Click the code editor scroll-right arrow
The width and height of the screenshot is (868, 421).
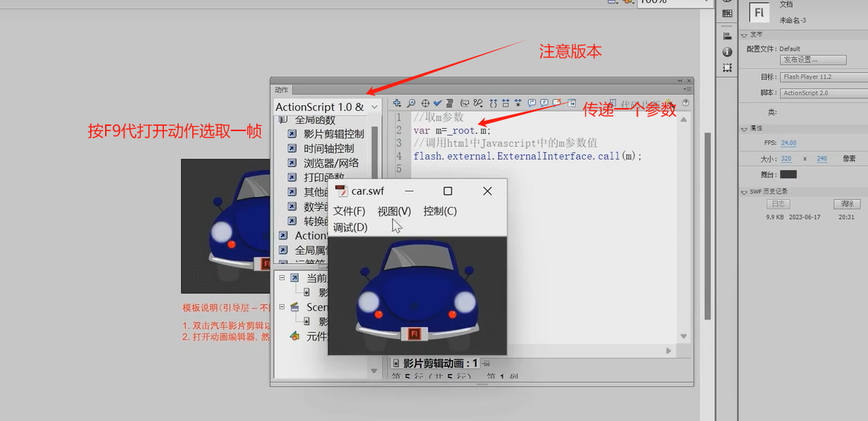pyautogui.click(x=669, y=351)
